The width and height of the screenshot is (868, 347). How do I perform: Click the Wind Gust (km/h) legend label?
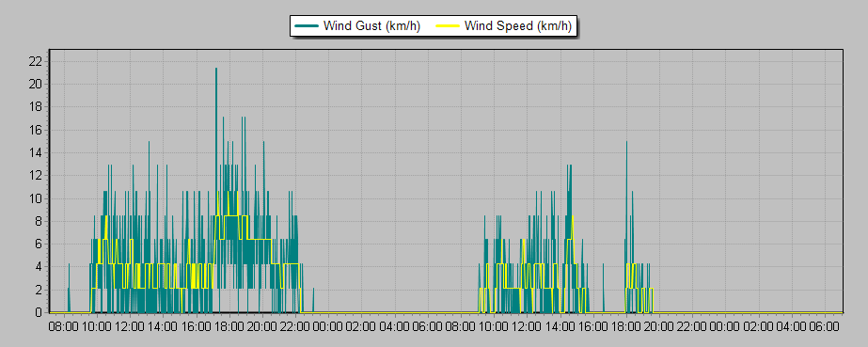372,26
